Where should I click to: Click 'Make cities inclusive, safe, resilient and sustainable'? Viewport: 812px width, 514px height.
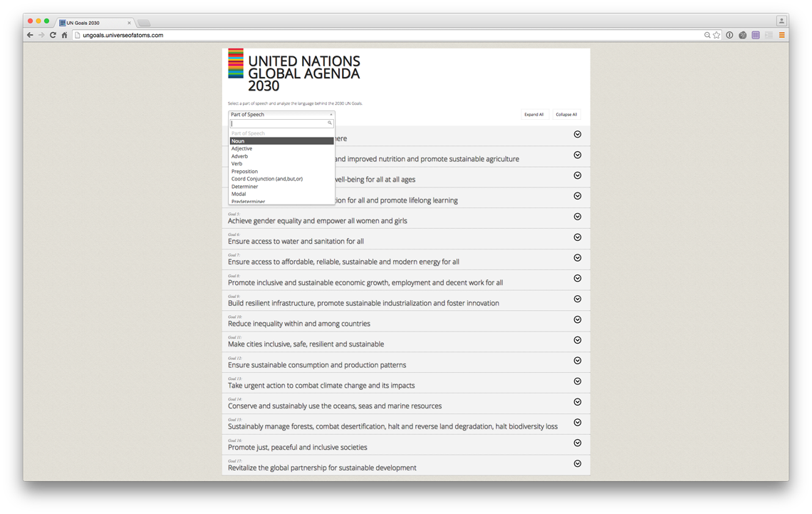click(306, 344)
